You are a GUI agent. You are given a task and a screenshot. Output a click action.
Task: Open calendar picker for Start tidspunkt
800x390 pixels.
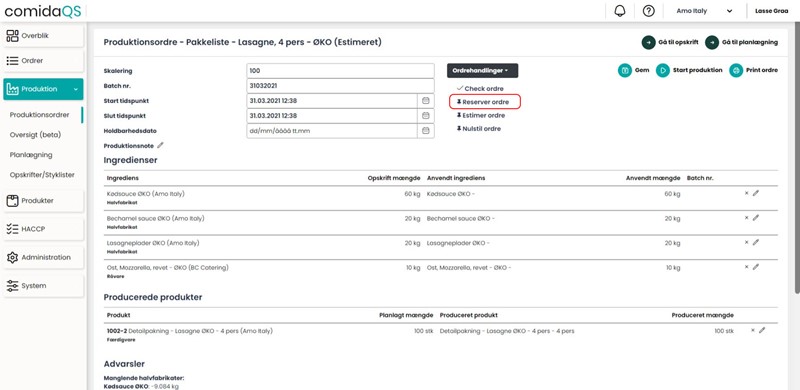(426, 101)
